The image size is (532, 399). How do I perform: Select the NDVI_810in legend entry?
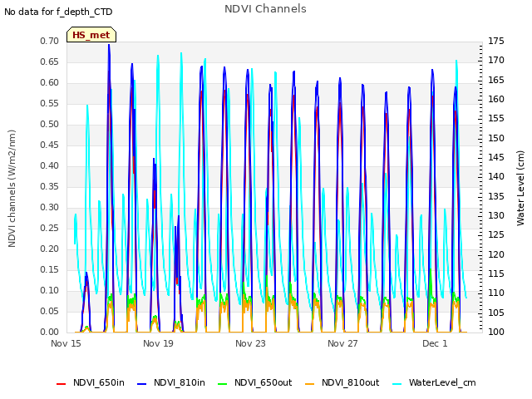(x=171, y=382)
